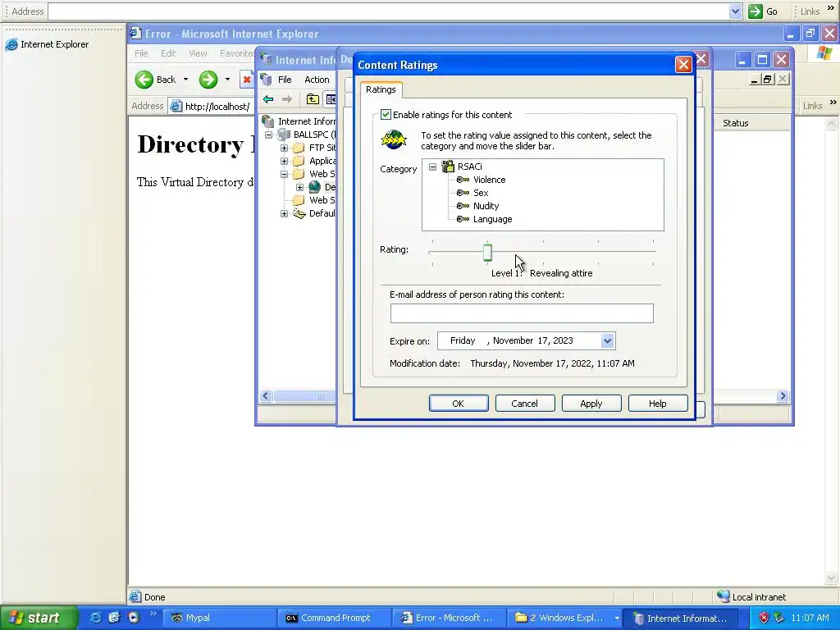Open the Windows Explorer taskbar group

[x=564, y=618]
